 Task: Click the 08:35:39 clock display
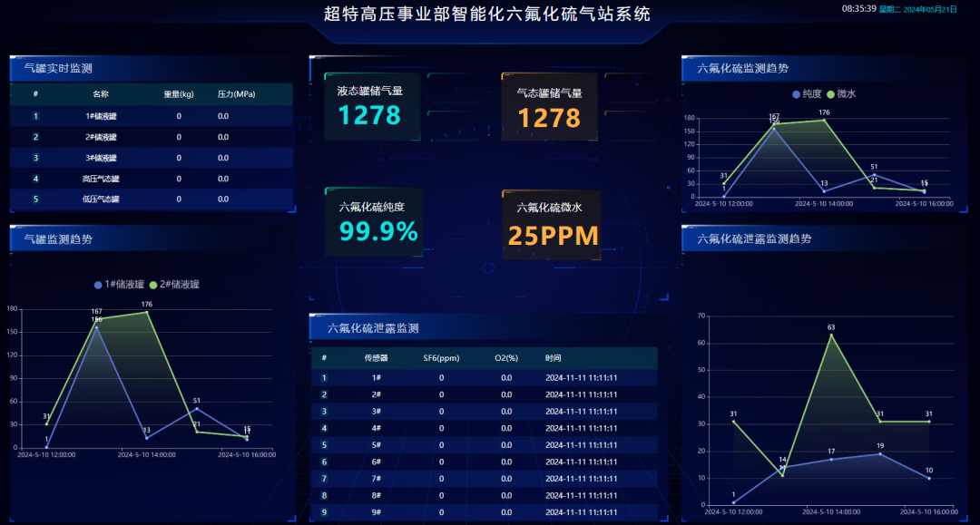click(858, 8)
